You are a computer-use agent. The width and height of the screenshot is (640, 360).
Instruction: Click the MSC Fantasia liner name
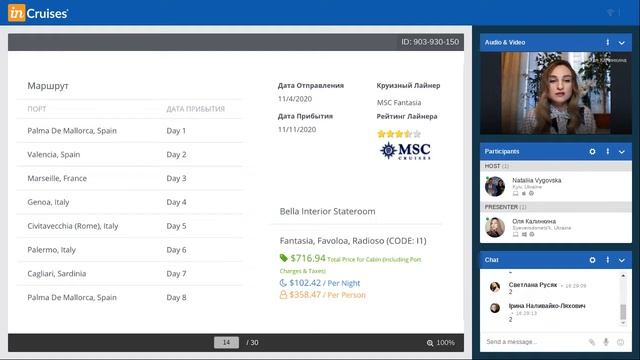point(399,102)
